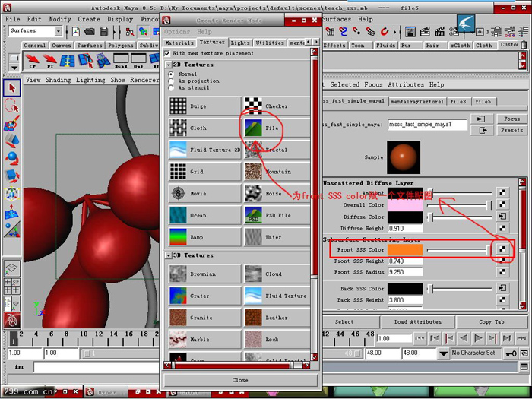Open the Shading viewport menu
The width and height of the screenshot is (532, 399).
(x=59, y=80)
